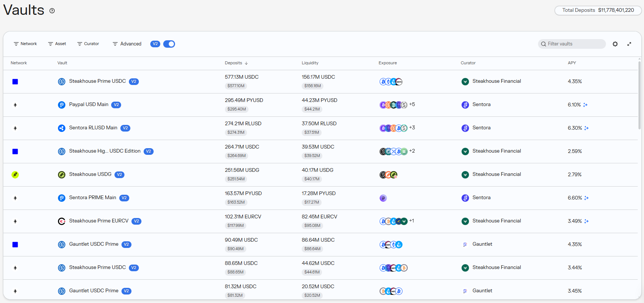
Task: Click the USDC token icon beside Steakhouse Hig... USDC Edition
Action: point(62,151)
